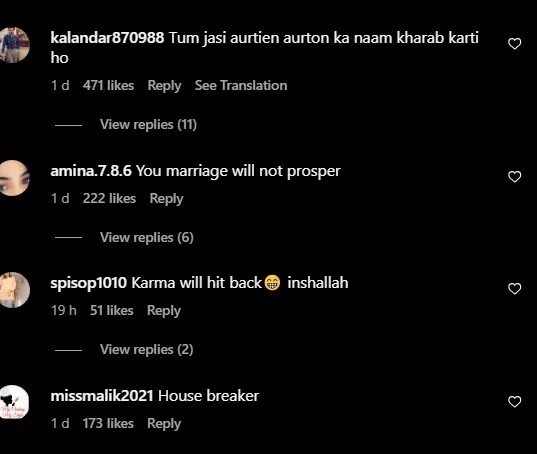This screenshot has height=454, width=537.
Task: Open the 222 likes count
Action: [109, 199]
